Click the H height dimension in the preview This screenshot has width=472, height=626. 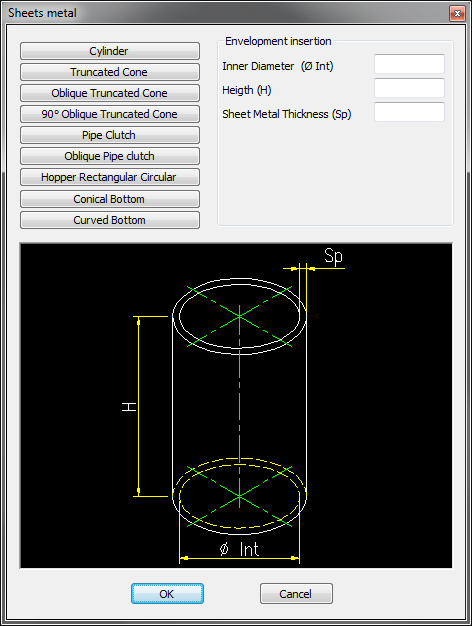click(x=129, y=407)
